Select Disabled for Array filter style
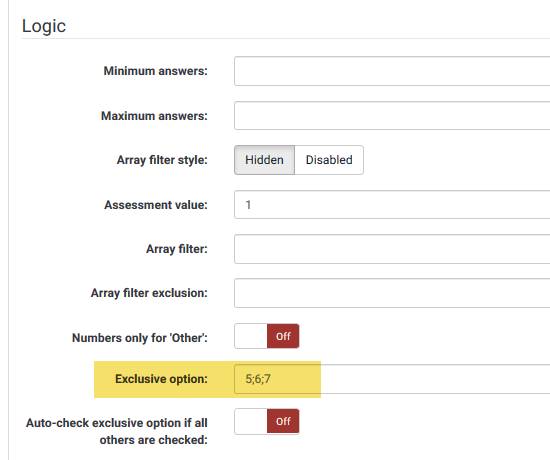Image resolution: width=550 pixels, height=460 pixels. click(x=329, y=160)
